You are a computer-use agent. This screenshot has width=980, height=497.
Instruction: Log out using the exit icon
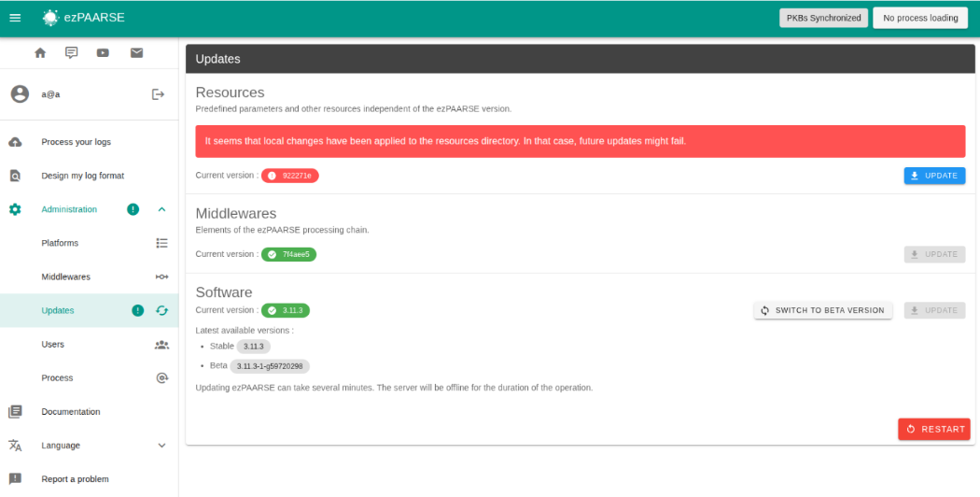[x=158, y=94]
